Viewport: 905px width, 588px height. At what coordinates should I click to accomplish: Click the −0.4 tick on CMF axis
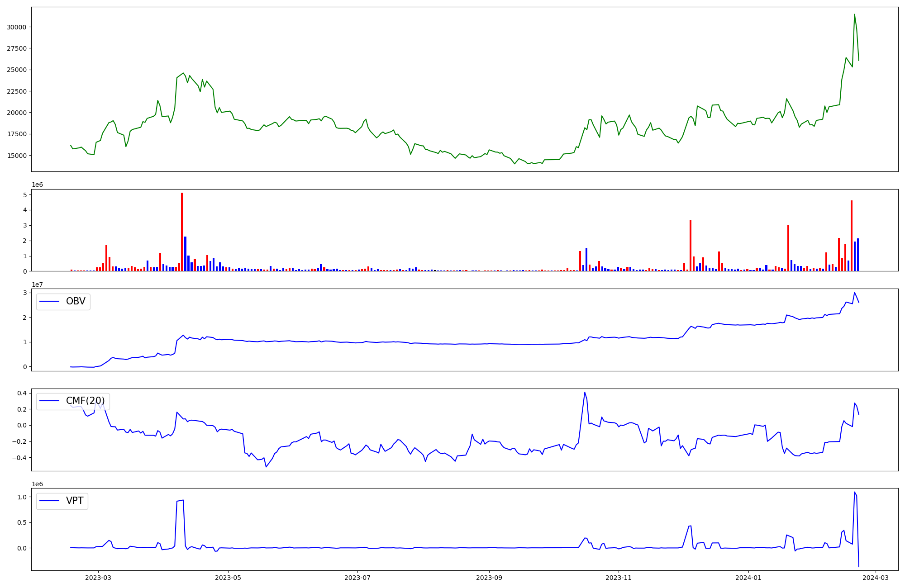click(19, 458)
